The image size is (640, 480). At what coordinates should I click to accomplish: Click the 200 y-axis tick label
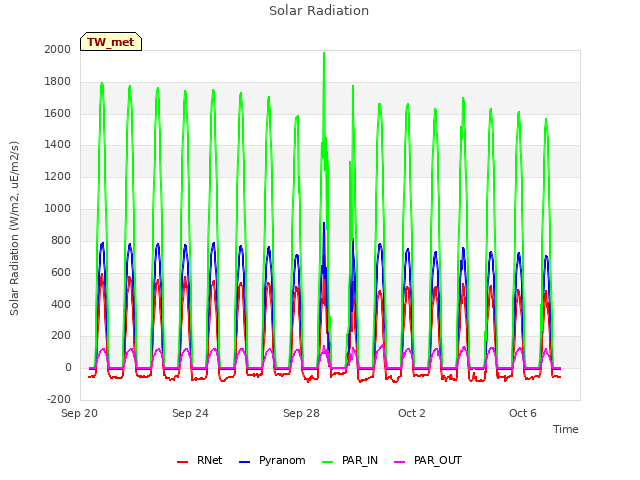coord(61,336)
